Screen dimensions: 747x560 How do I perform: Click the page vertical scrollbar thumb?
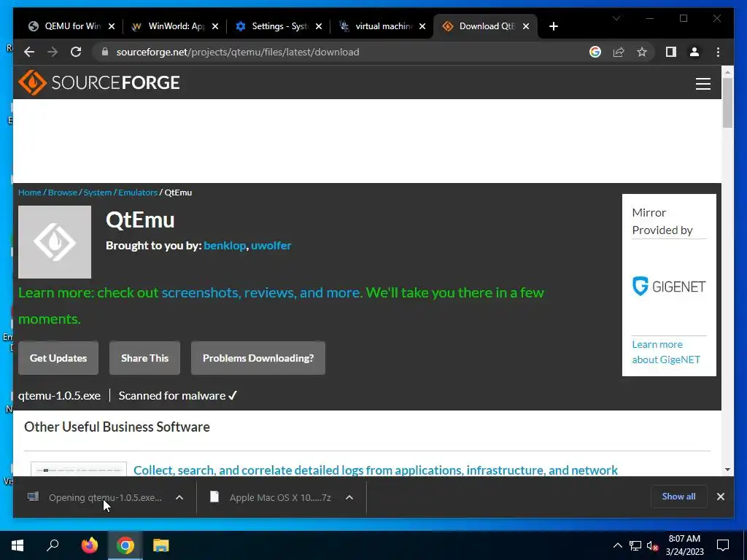[x=727, y=102]
